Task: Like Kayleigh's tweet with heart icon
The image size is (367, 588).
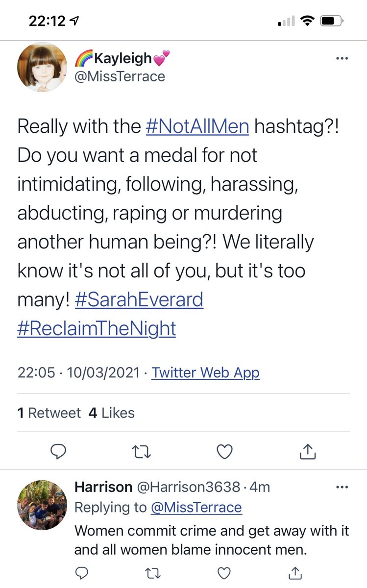Action: click(x=224, y=452)
